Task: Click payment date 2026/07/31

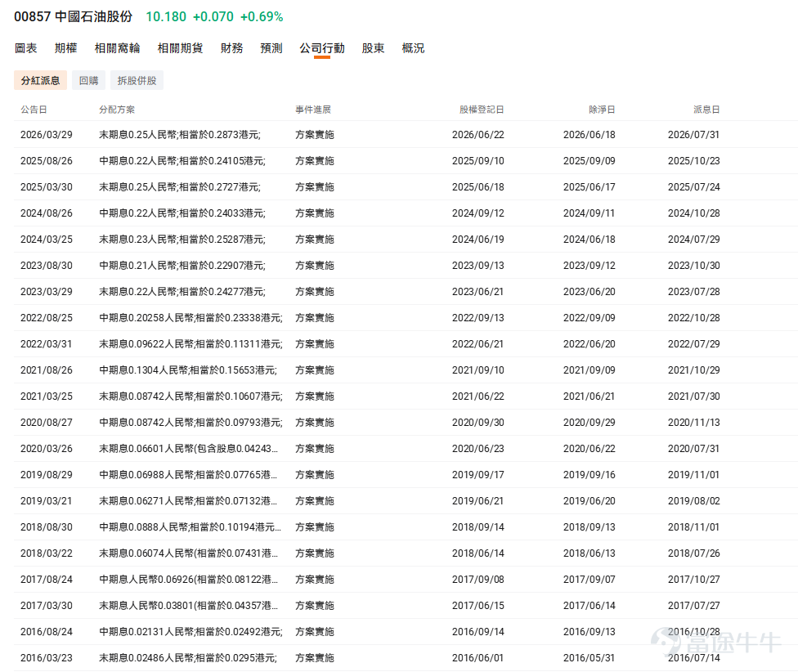Action: pos(693,135)
